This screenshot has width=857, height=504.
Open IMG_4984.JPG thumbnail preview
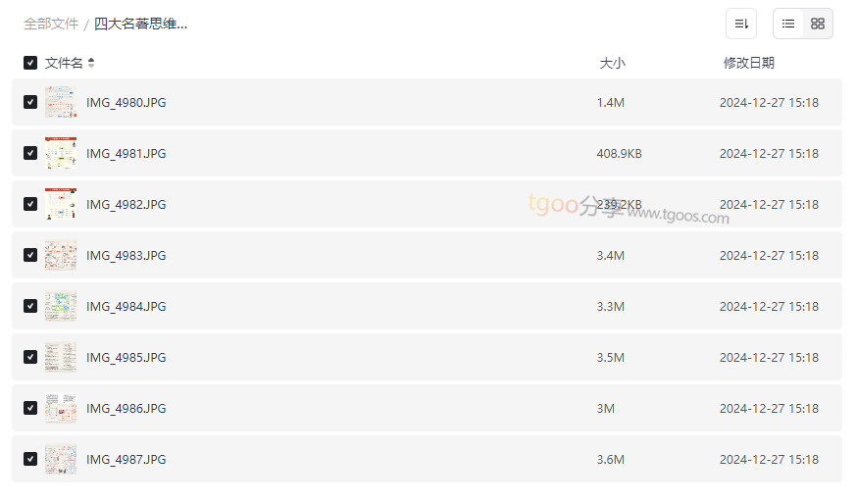pos(61,306)
